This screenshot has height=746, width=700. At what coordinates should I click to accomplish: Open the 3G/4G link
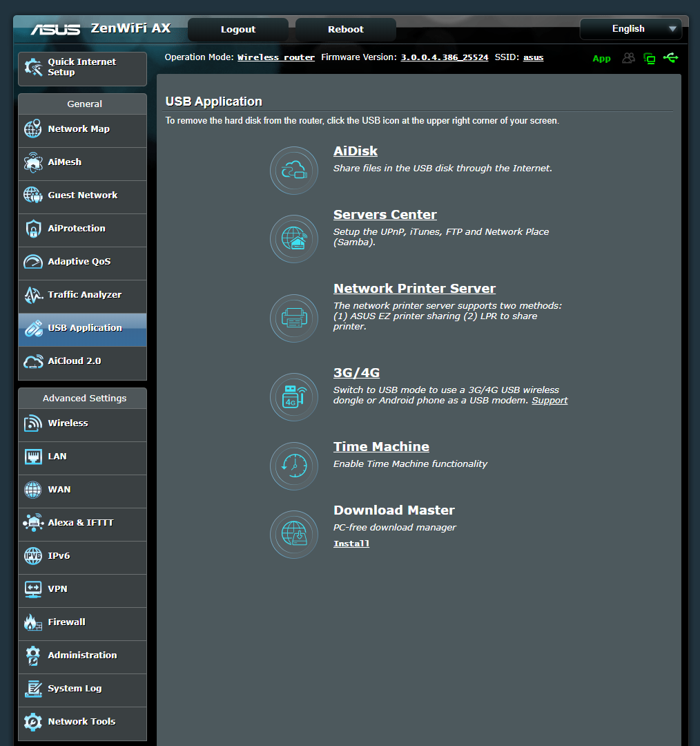pyautogui.click(x=356, y=372)
